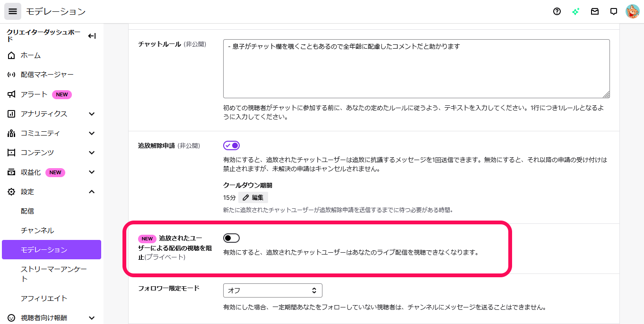This screenshot has width=644, height=324.
Task: Disable the 追放解除申請 toggle
Action: click(x=232, y=145)
